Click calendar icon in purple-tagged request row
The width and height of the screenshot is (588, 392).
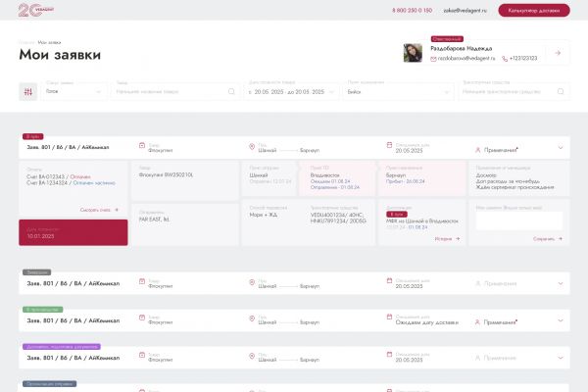click(x=389, y=354)
